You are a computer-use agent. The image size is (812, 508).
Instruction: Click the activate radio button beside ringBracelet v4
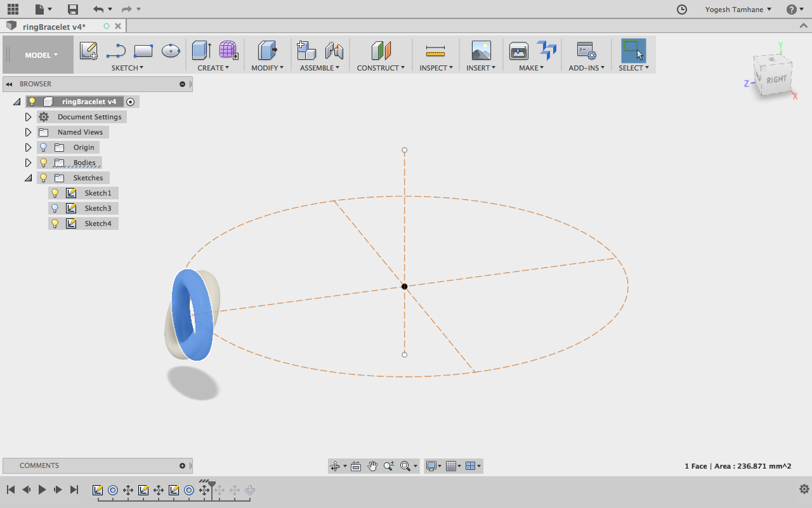pyautogui.click(x=131, y=102)
